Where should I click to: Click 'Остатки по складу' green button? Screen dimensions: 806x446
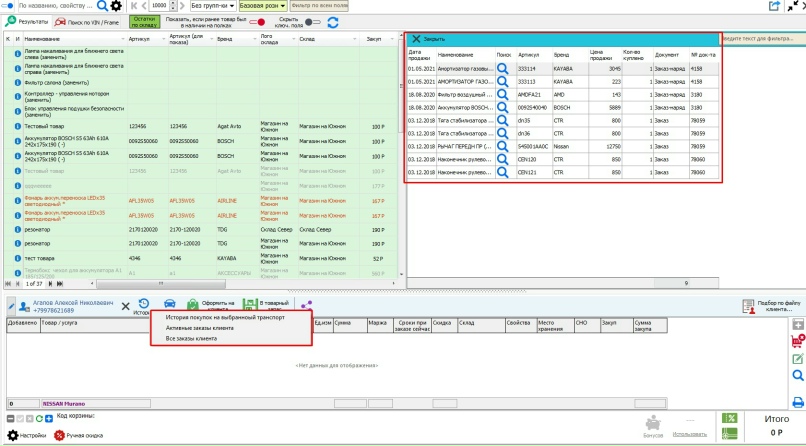point(145,21)
